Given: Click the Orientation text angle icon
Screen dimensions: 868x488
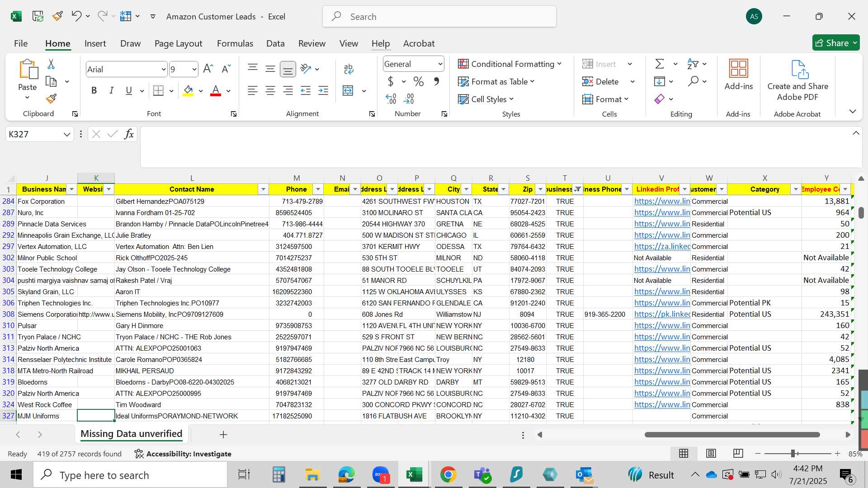Looking at the screenshot, I should (x=306, y=69).
